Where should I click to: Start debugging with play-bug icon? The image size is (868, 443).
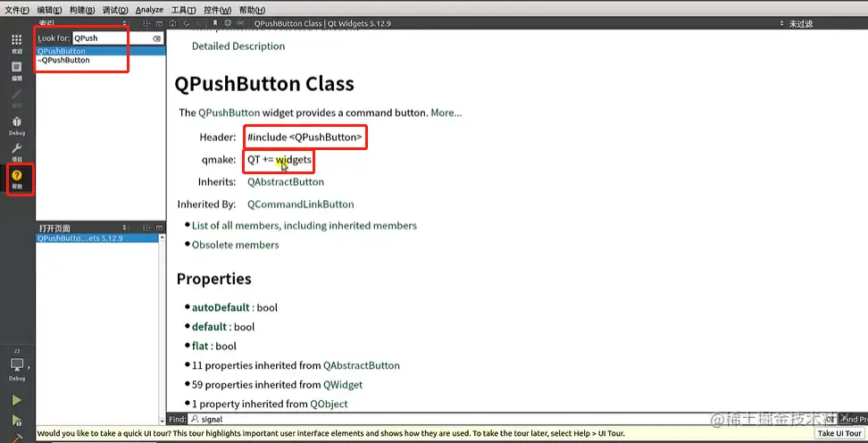(17, 421)
